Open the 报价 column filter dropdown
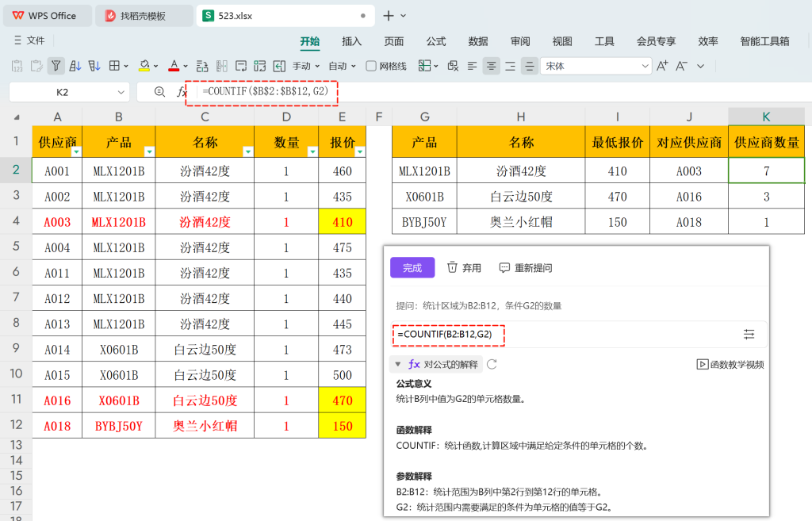Image resolution: width=812 pixels, height=521 pixels. (x=360, y=151)
